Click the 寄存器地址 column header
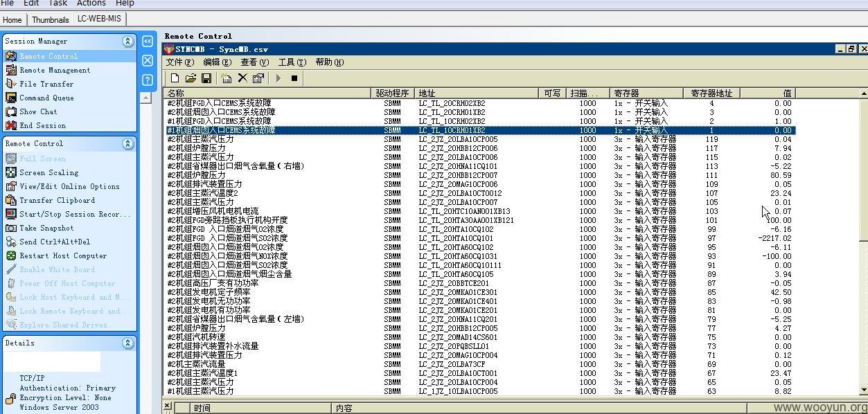Viewport: 868px width, 414px height. tap(711, 93)
